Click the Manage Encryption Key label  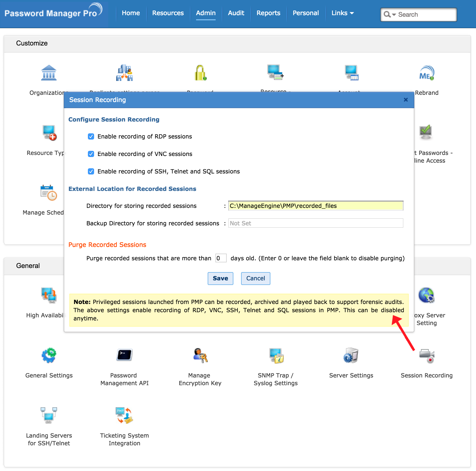point(200,379)
